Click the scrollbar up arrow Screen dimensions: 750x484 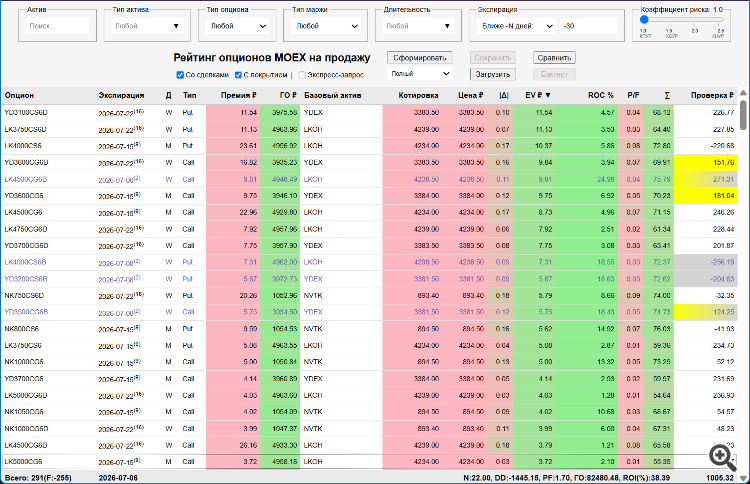pyautogui.click(x=743, y=93)
